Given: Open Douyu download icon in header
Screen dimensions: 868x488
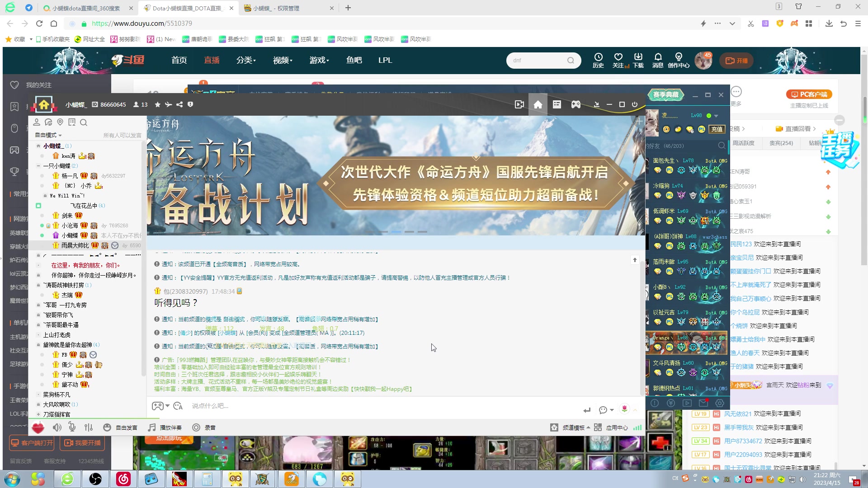Looking at the screenshot, I should click(638, 60).
